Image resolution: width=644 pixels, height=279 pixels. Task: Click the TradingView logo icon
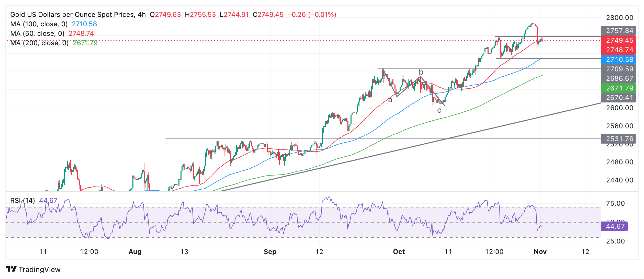click(x=11, y=269)
